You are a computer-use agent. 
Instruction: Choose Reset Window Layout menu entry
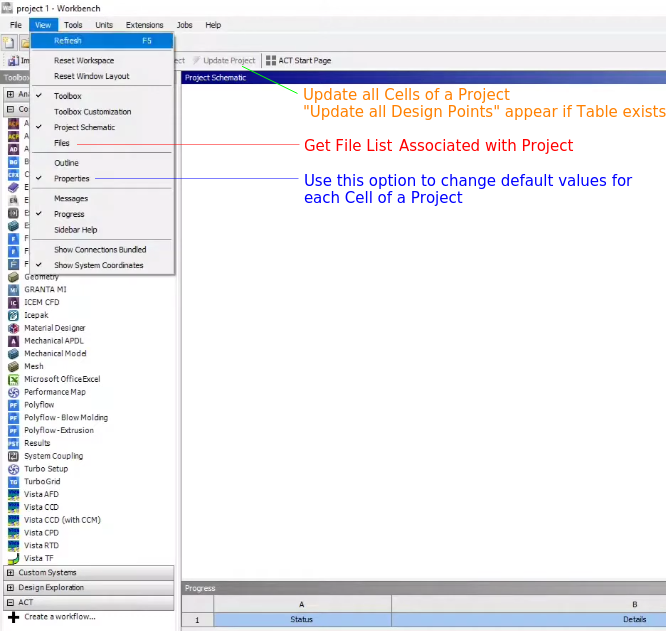coord(91,76)
